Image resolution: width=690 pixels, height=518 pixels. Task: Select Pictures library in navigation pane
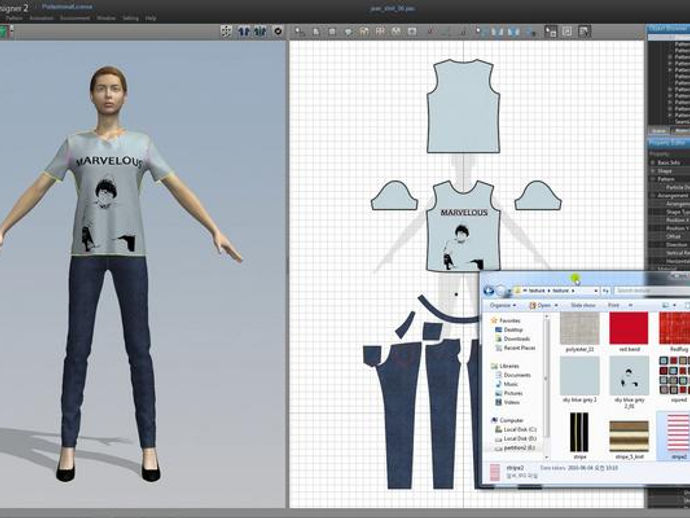point(509,393)
